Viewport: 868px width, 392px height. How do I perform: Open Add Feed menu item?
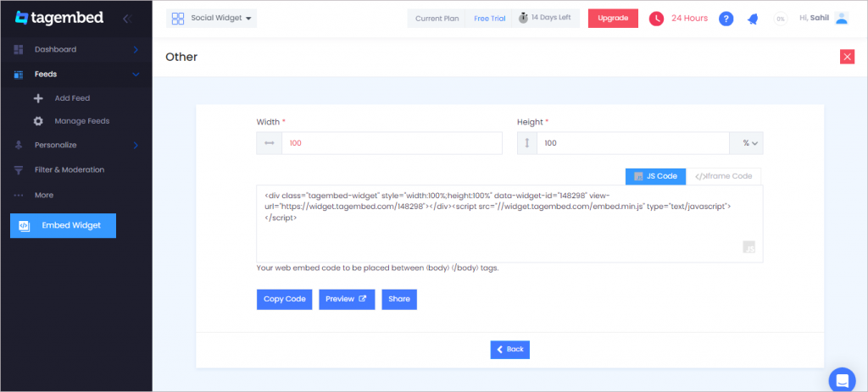(72, 98)
